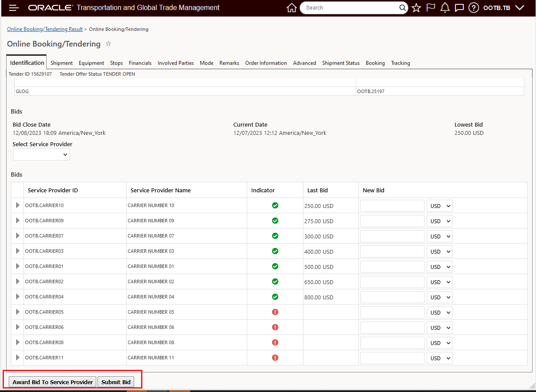Click the Submit Bid button
536x392 pixels.
pos(116,382)
